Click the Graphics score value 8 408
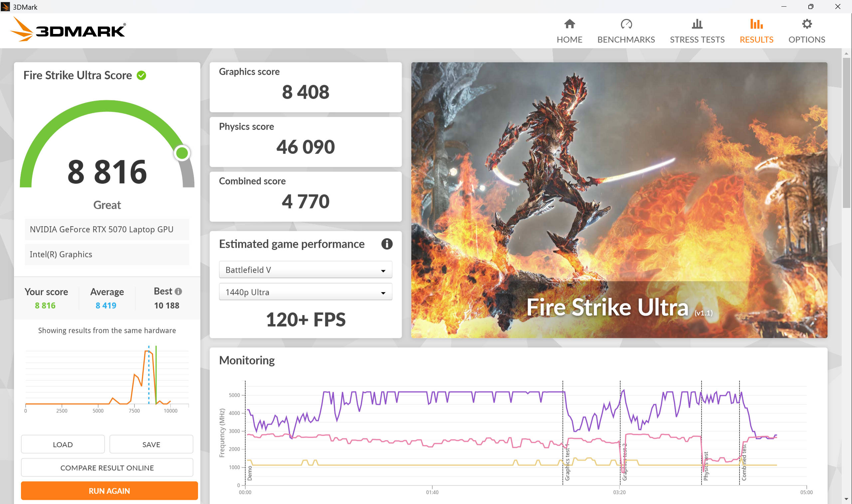This screenshot has height=504, width=852. (x=306, y=92)
